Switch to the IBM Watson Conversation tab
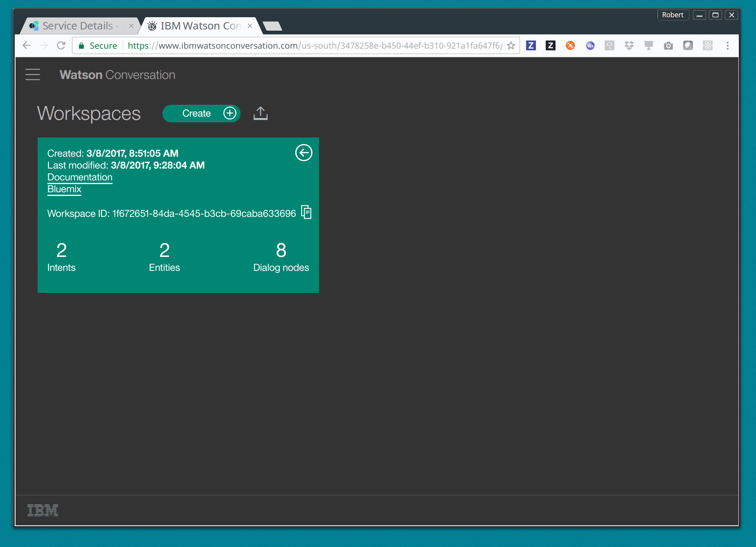The height and width of the screenshot is (547, 756). [200, 26]
